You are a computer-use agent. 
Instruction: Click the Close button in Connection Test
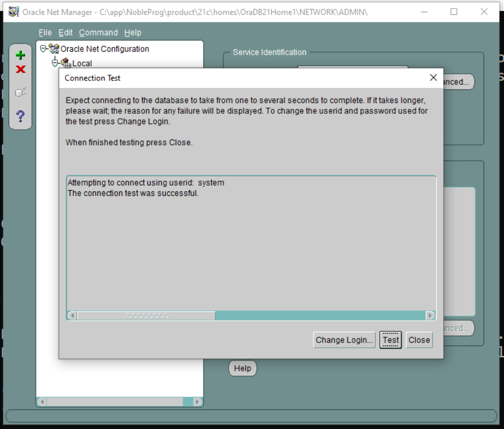click(x=419, y=340)
